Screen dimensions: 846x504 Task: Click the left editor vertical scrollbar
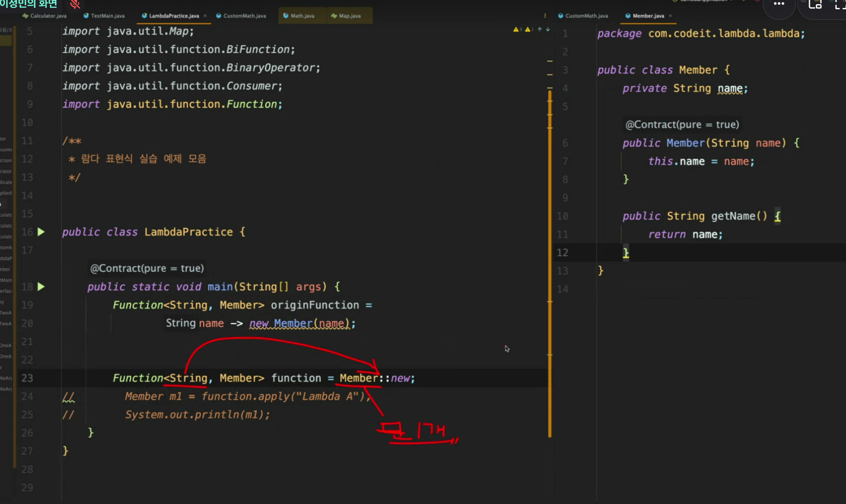point(550,264)
